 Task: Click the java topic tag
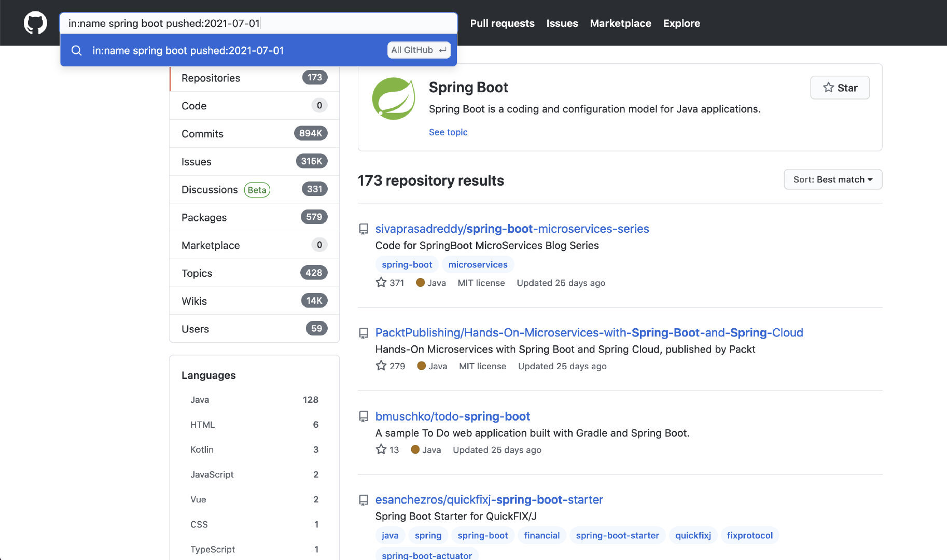[390, 535]
